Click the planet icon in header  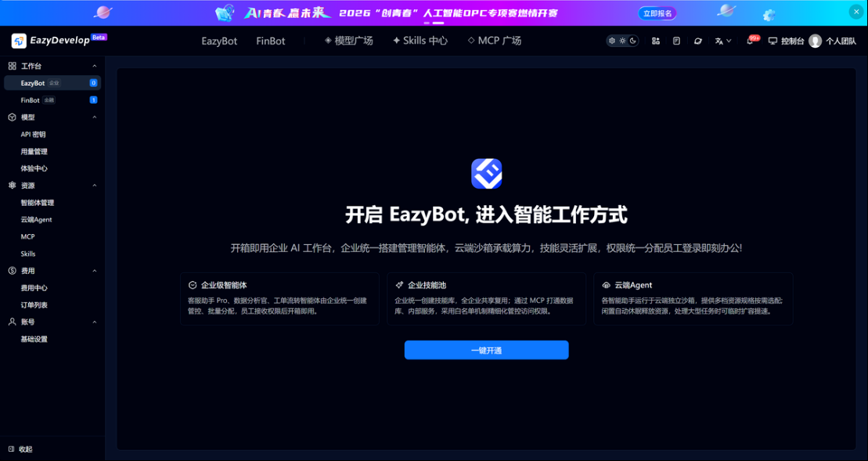tap(698, 41)
